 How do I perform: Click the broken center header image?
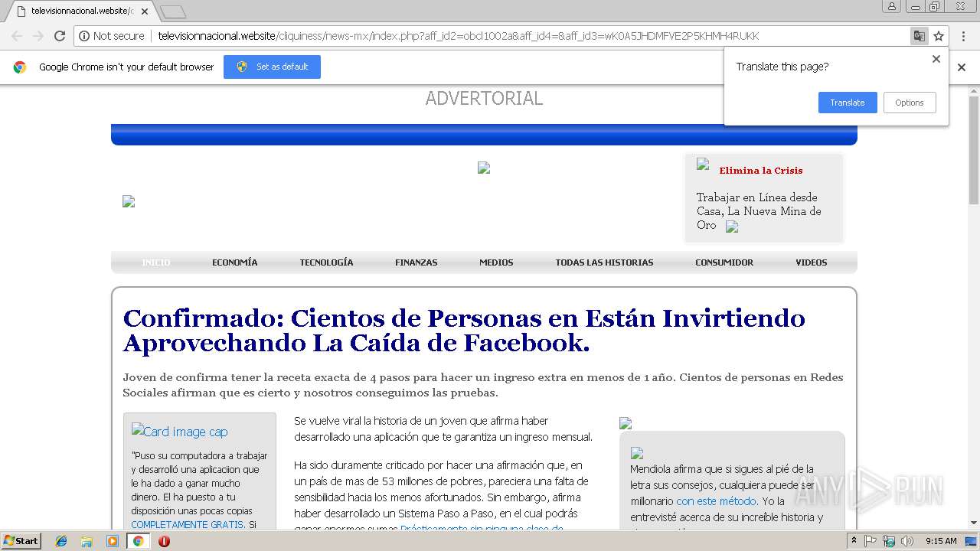point(484,168)
